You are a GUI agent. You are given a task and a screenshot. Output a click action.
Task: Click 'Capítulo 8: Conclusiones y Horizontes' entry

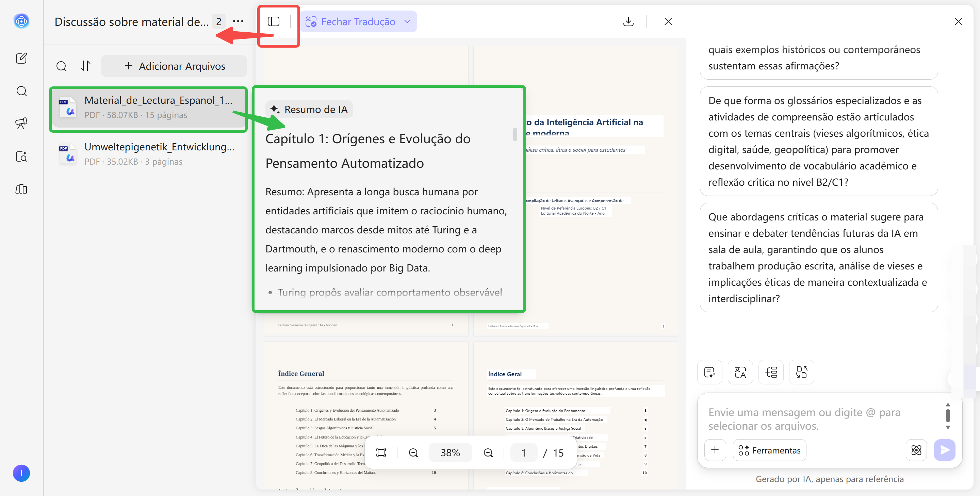(x=336, y=473)
